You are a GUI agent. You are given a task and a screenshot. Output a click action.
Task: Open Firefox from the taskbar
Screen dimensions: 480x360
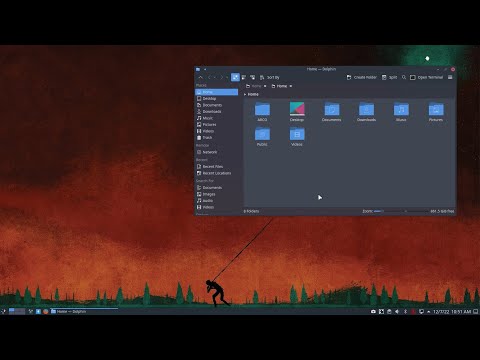point(46,311)
